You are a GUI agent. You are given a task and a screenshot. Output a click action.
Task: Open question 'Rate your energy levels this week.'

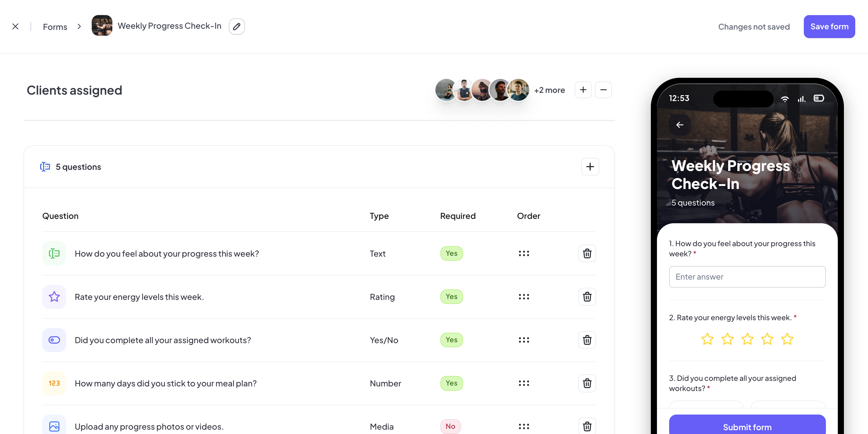[139, 297]
